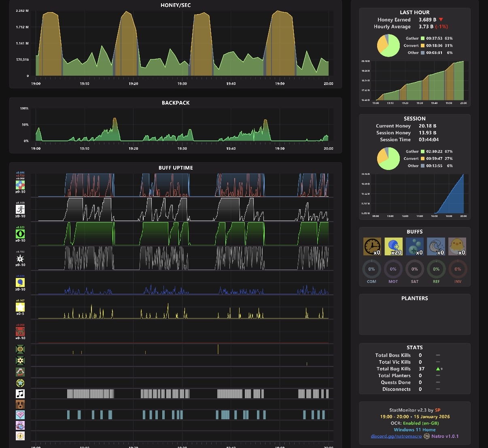
Task: Click the Honey Earned value 3.689 B
Action: click(x=427, y=19)
